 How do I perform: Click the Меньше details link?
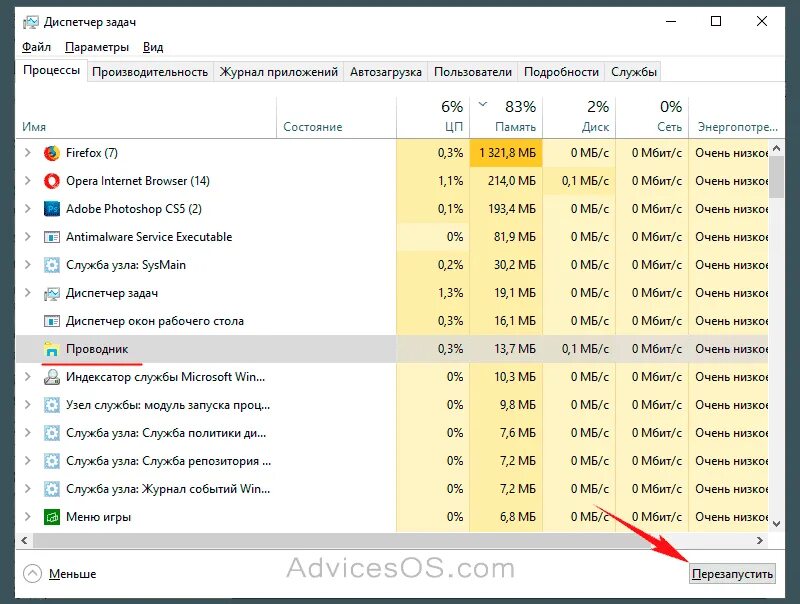pos(72,574)
